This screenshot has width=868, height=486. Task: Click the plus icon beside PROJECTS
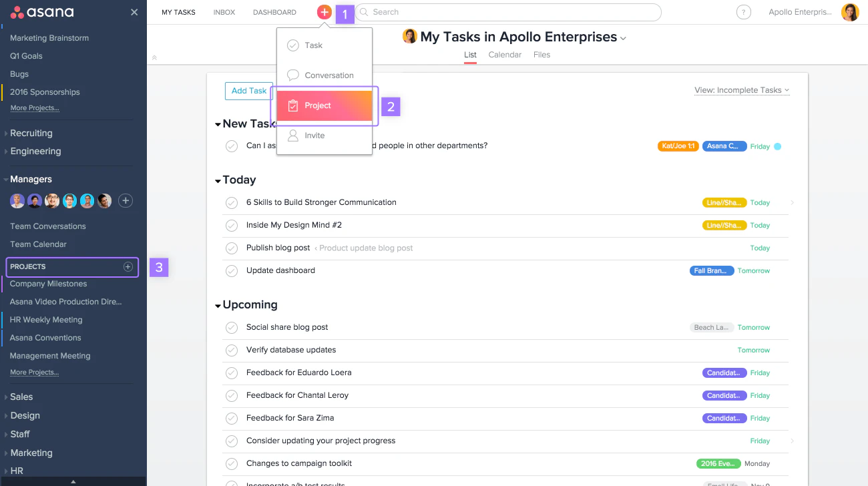(128, 267)
